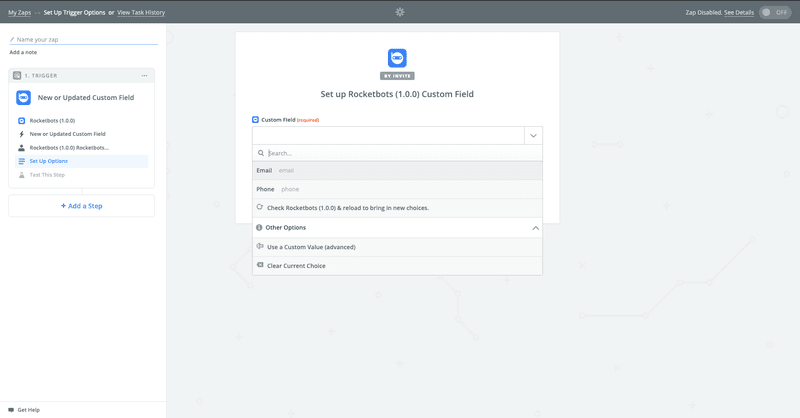Viewport: 800px width, 418px height.
Task: Click the Zapier loading gear icon in header
Action: (400, 12)
